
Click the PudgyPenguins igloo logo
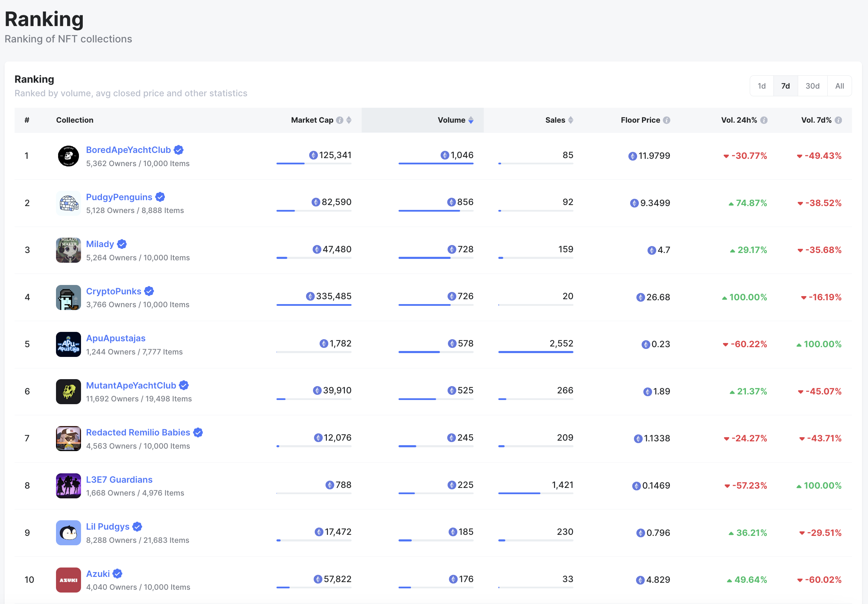(x=69, y=203)
